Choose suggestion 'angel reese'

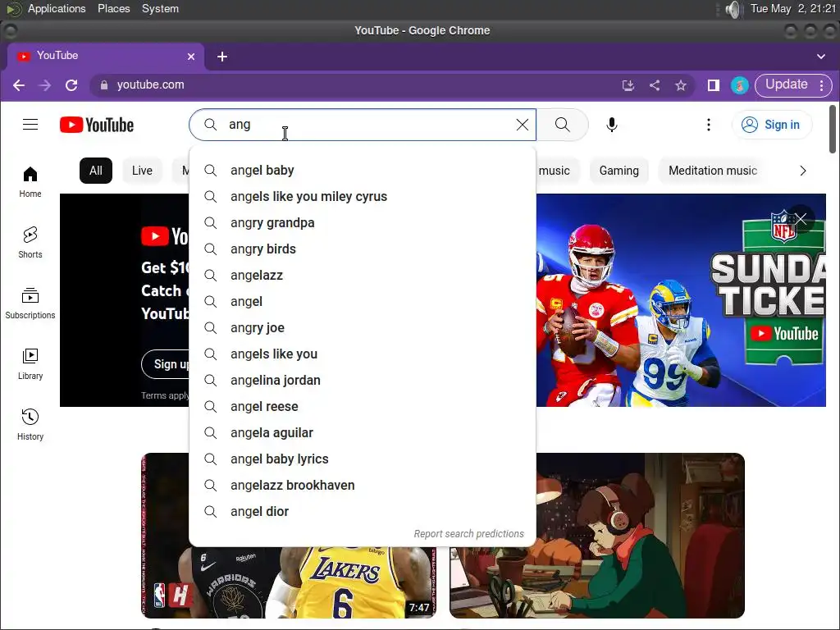coord(363,407)
